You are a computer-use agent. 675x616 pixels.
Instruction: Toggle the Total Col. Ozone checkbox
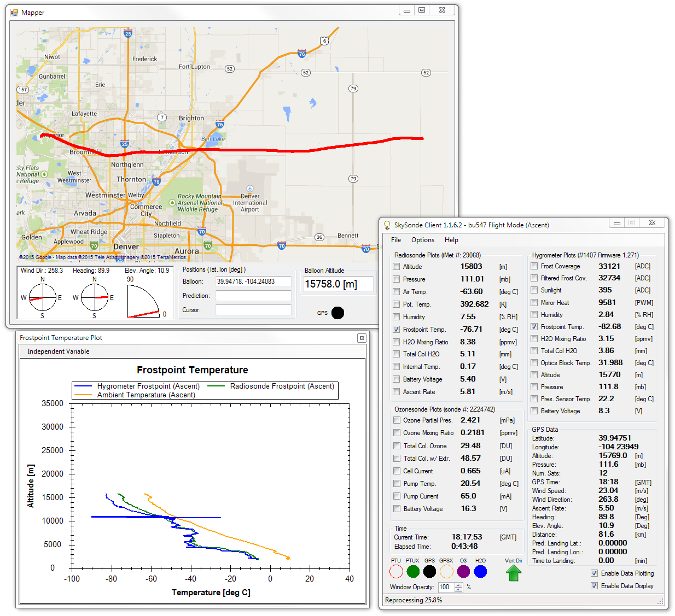397,446
